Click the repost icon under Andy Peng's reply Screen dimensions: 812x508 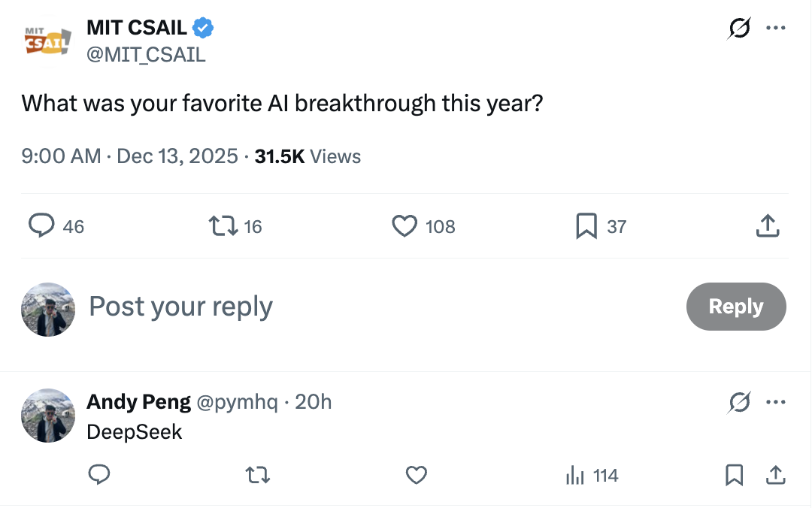(x=257, y=475)
